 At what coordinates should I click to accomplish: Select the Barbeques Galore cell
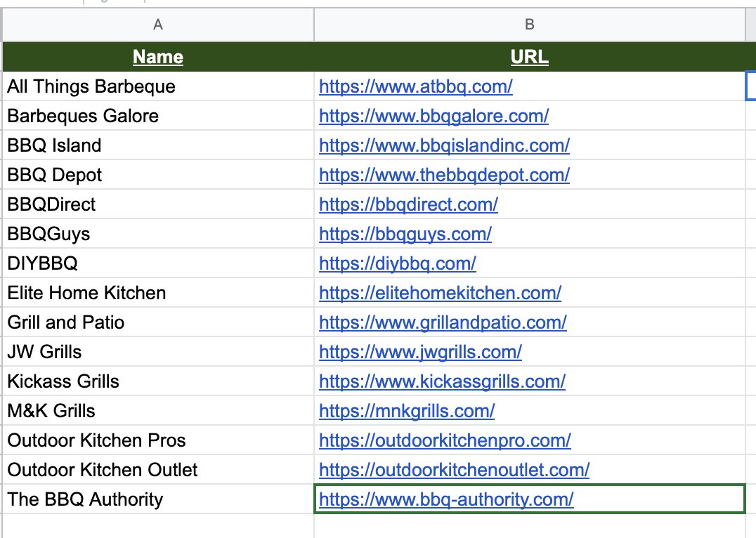point(158,116)
